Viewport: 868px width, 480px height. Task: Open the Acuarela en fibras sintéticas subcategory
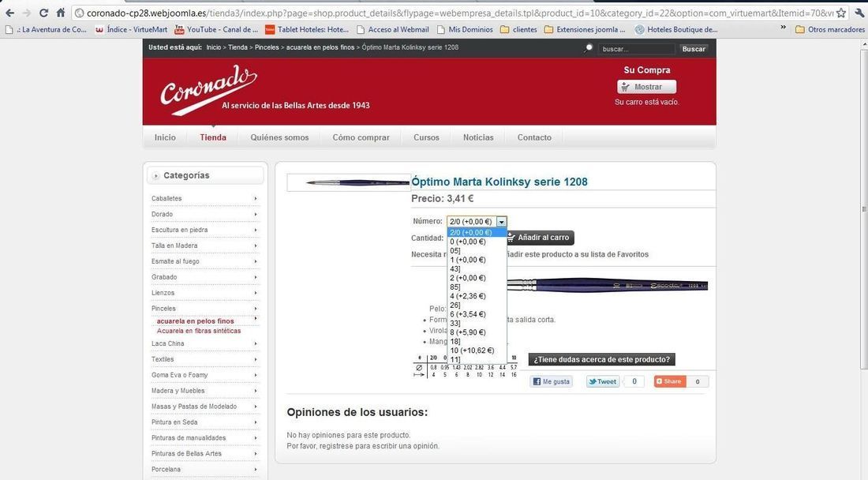pos(199,331)
